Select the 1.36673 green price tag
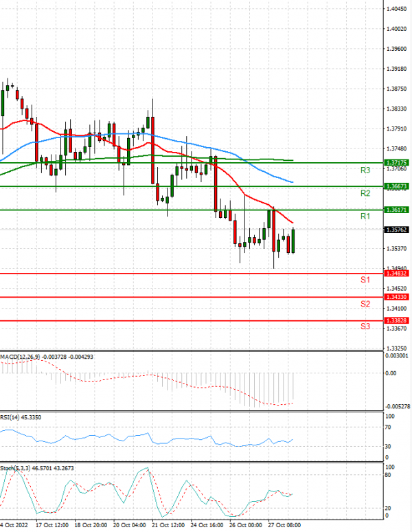The height and width of the screenshot is (532, 412). tap(396, 186)
